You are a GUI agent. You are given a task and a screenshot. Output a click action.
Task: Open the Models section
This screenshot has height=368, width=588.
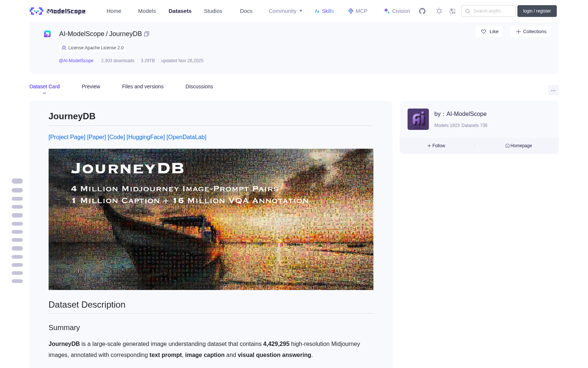click(147, 11)
